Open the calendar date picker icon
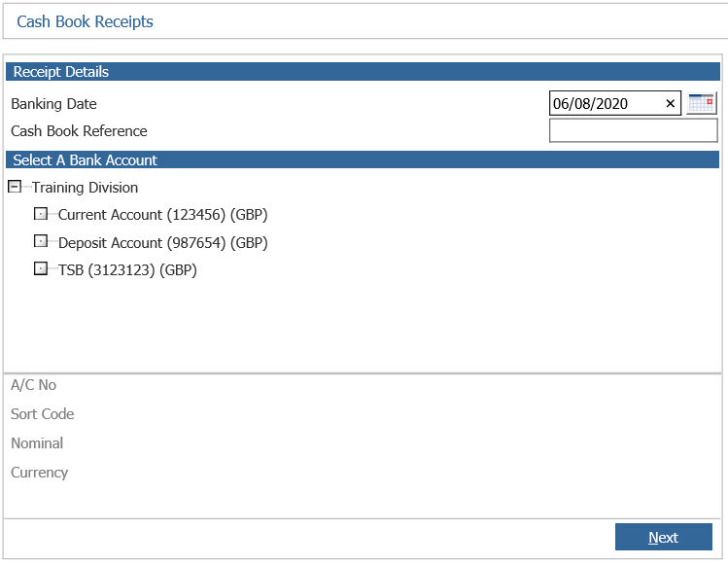728x565 pixels. 701,103
